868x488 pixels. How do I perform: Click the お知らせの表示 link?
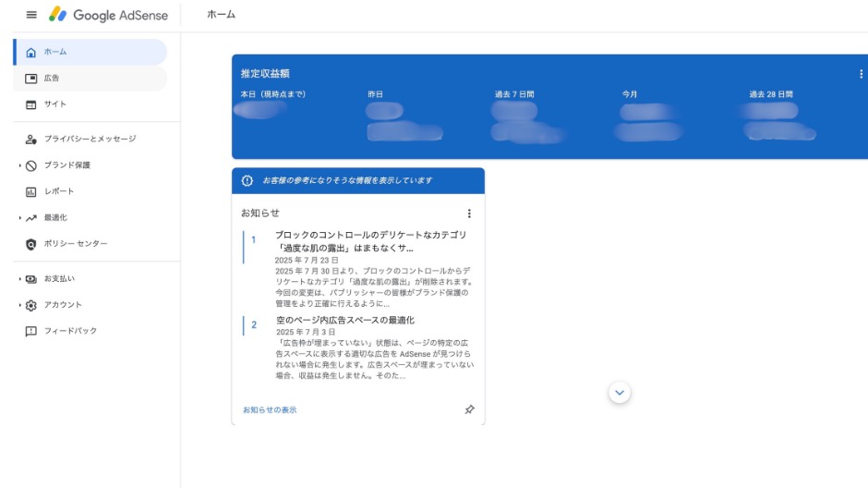click(x=270, y=409)
